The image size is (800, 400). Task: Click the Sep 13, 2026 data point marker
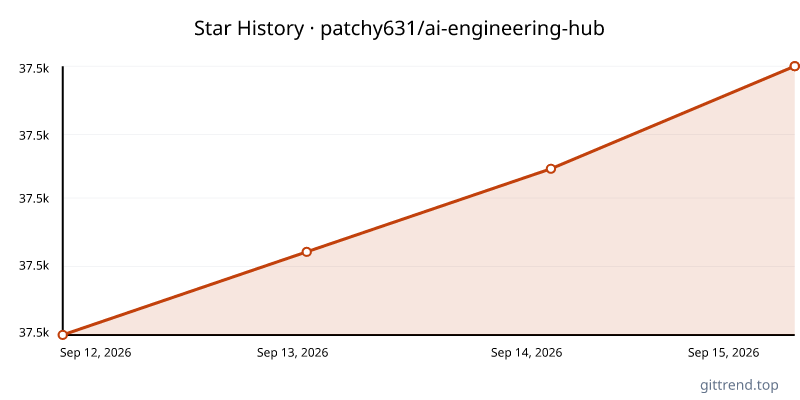click(307, 252)
